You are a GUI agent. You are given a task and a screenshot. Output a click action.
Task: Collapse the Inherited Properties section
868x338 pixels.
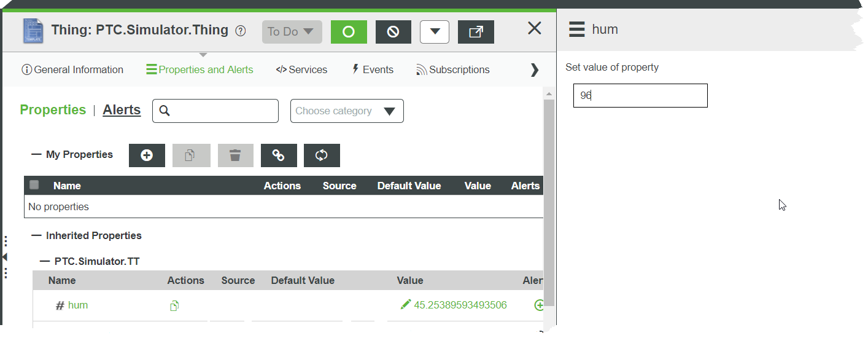pos(36,235)
